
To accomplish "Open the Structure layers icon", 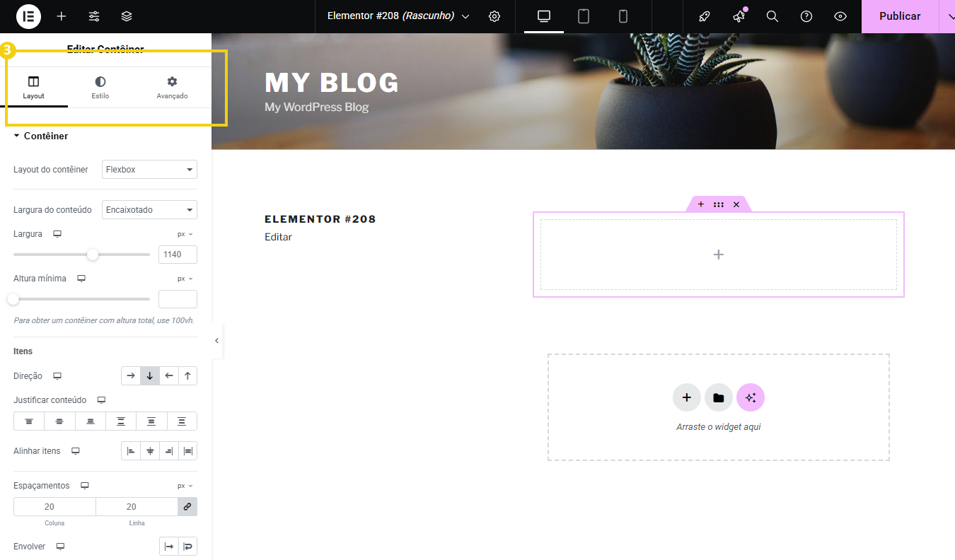I will point(127,16).
